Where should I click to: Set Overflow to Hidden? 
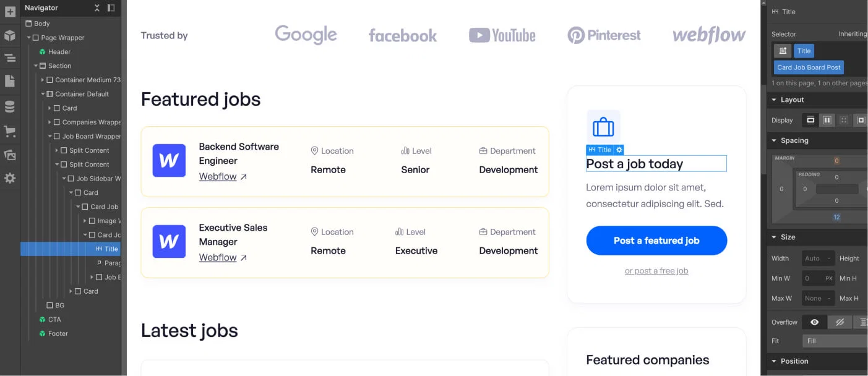click(840, 322)
